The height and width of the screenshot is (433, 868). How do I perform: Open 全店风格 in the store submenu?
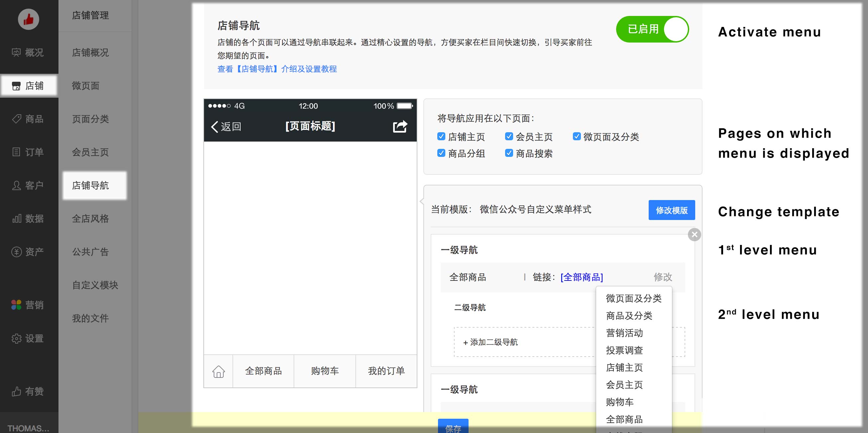[x=90, y=219]
